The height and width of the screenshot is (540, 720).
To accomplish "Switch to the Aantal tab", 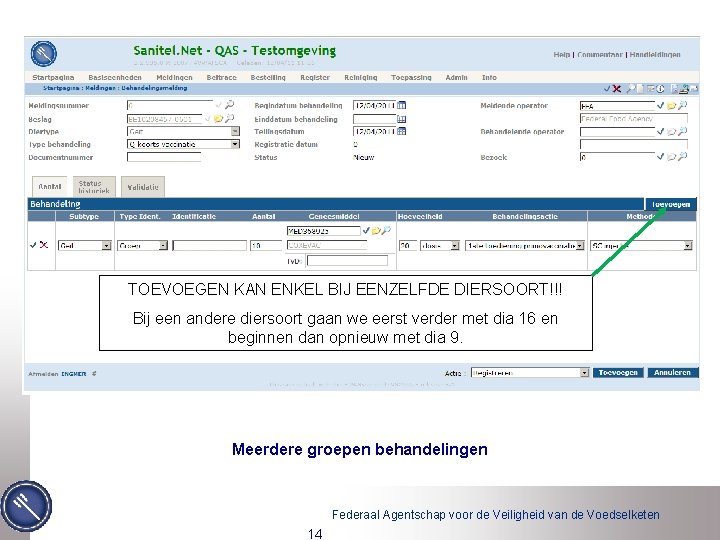I will 50,187.
